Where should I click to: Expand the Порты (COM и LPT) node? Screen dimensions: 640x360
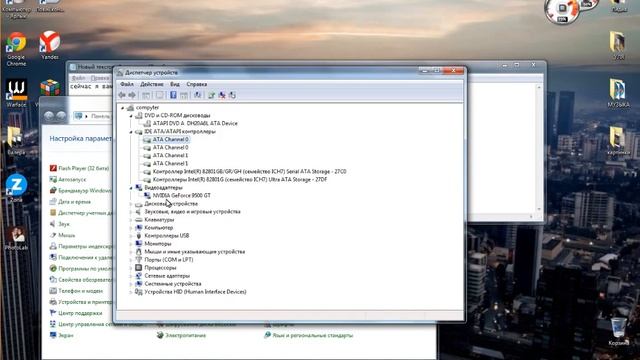[131, 260]
